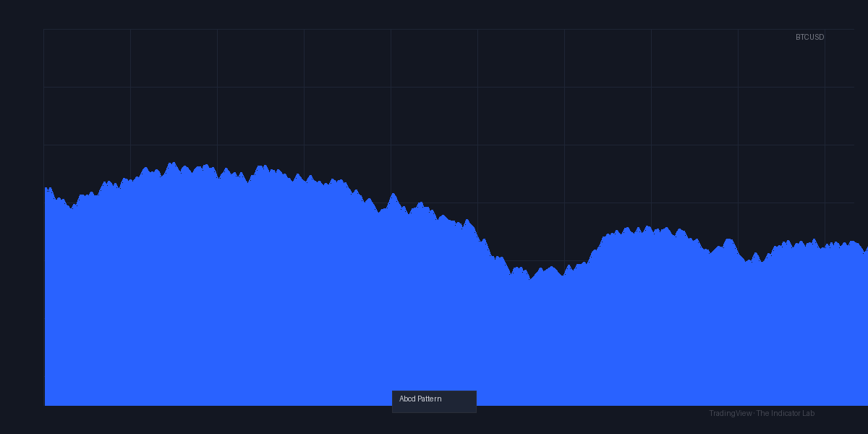Open the TradingView · The Indicator Lab attribution
This screenshot has height=434, width=868.
click(762, 413)
